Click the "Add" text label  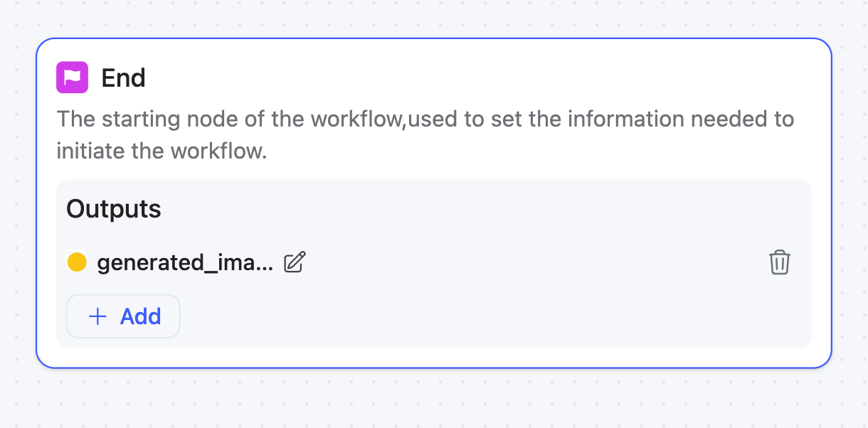pos(140,316)
